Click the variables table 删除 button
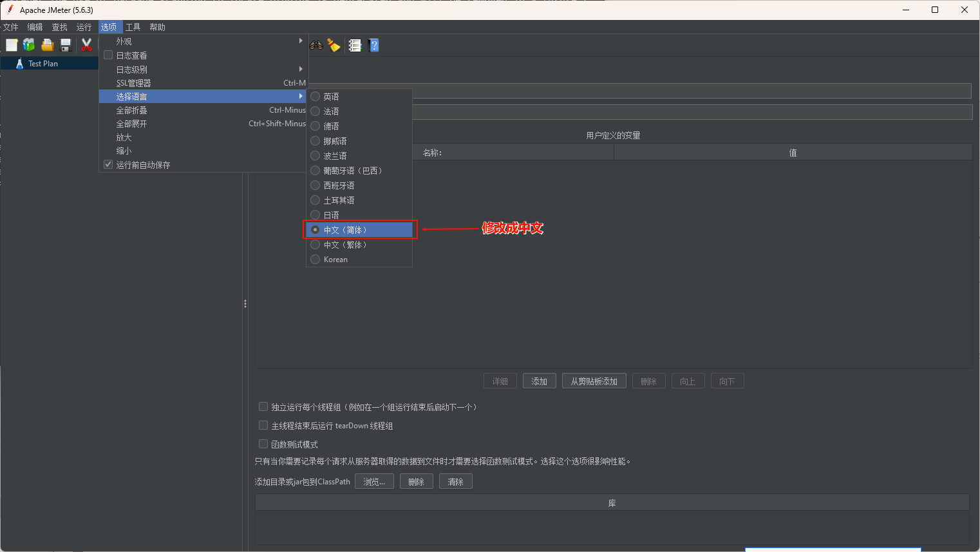 click(x=649, y=381)
